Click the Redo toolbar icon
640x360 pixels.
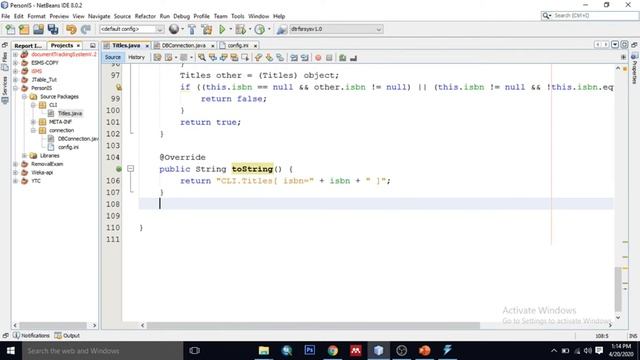click(85, 29)
